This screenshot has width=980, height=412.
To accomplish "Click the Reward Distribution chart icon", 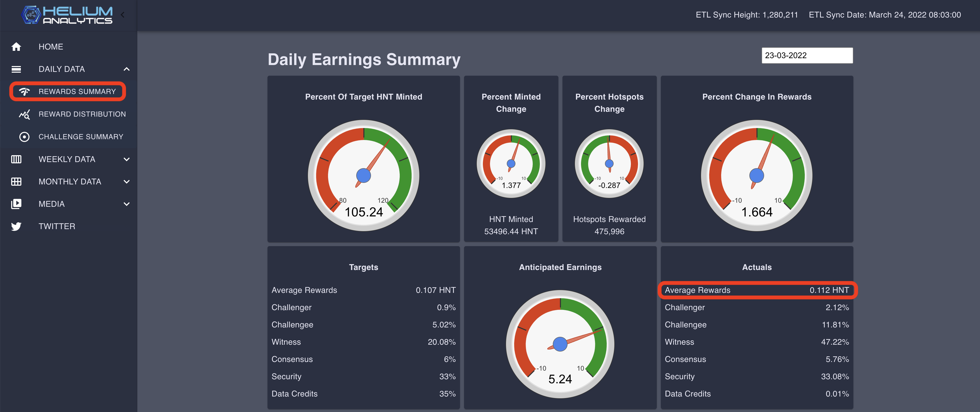I will point(24,114).
